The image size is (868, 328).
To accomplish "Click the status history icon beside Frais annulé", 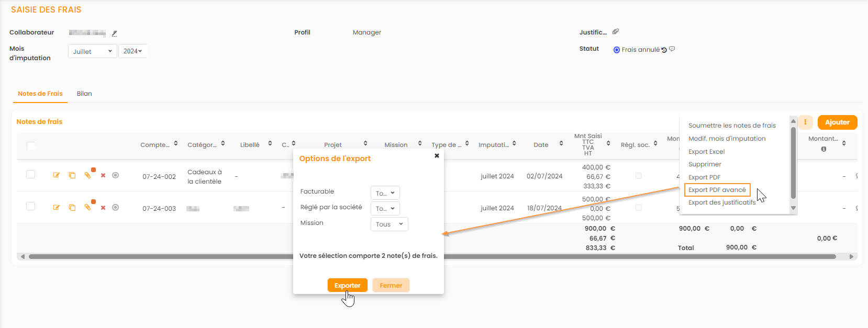I will (x=664, y=50).
